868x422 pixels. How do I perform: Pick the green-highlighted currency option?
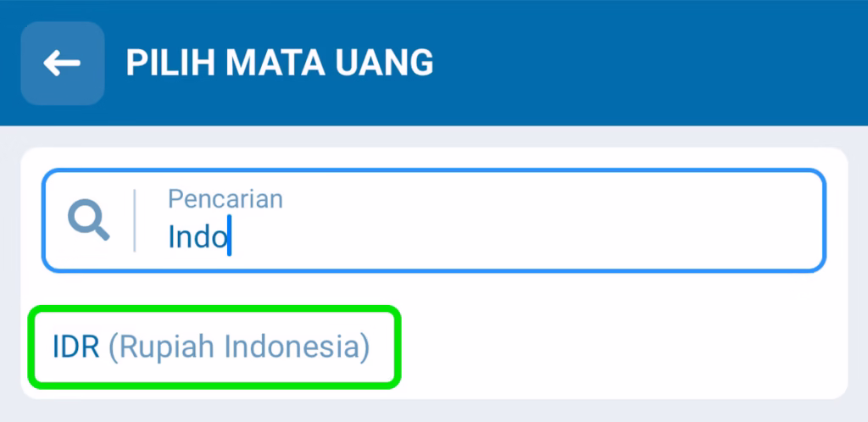point(214,347)
